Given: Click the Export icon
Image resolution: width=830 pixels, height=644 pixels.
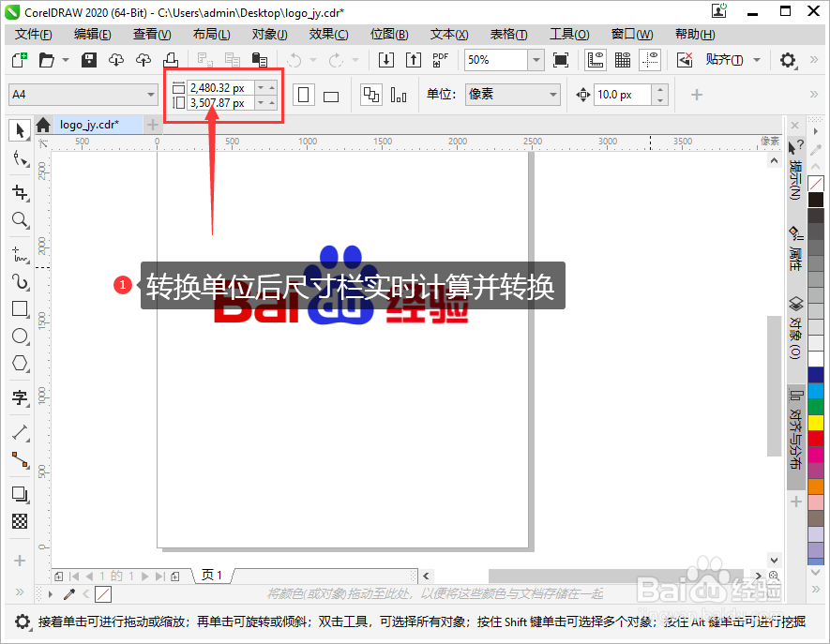Looking at the screenshot, I should [414, 60].
